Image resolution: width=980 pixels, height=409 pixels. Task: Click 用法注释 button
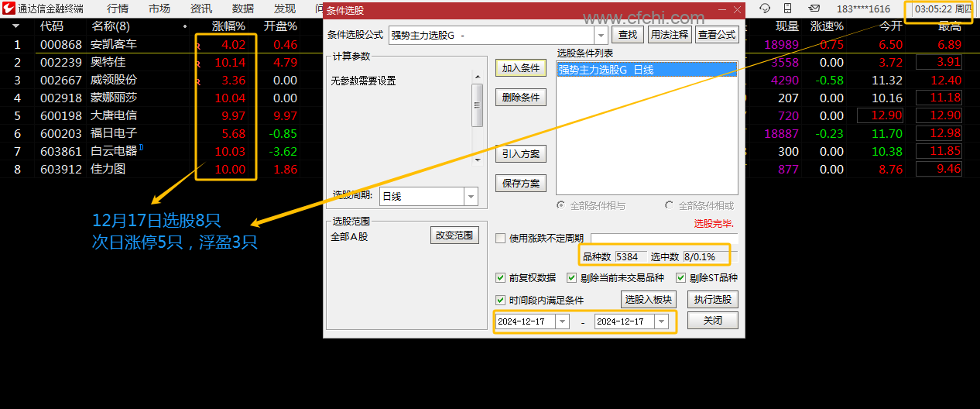click(669, 35)
